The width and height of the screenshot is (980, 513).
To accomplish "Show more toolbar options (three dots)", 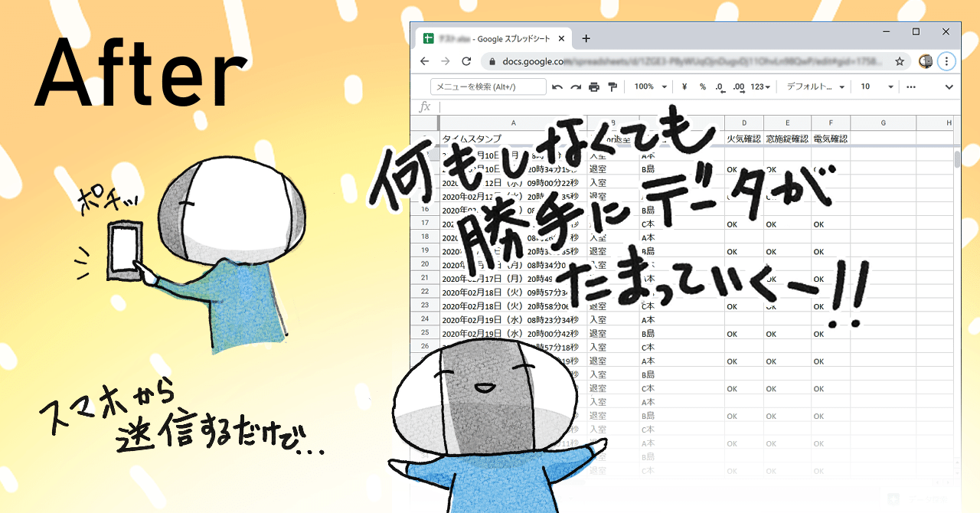I will pyautogui.click(x=911, y=87).
